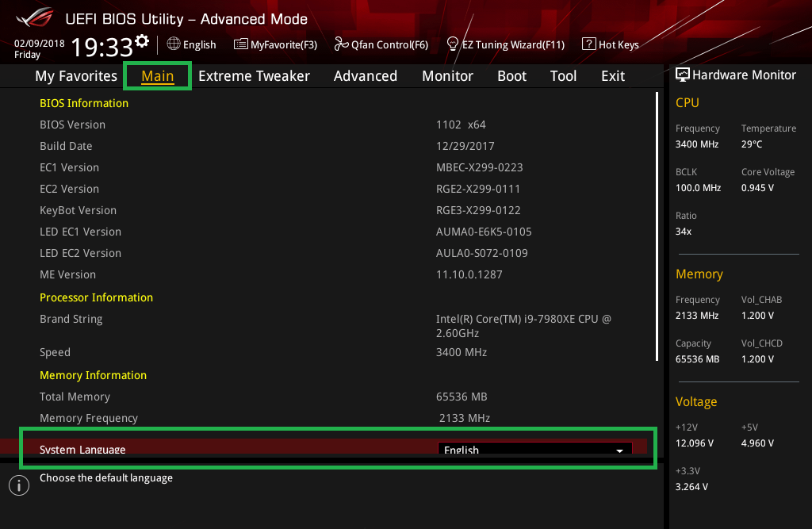812x529 pixels.
Task: Select the Exit tab
Action: pos(613,76)
